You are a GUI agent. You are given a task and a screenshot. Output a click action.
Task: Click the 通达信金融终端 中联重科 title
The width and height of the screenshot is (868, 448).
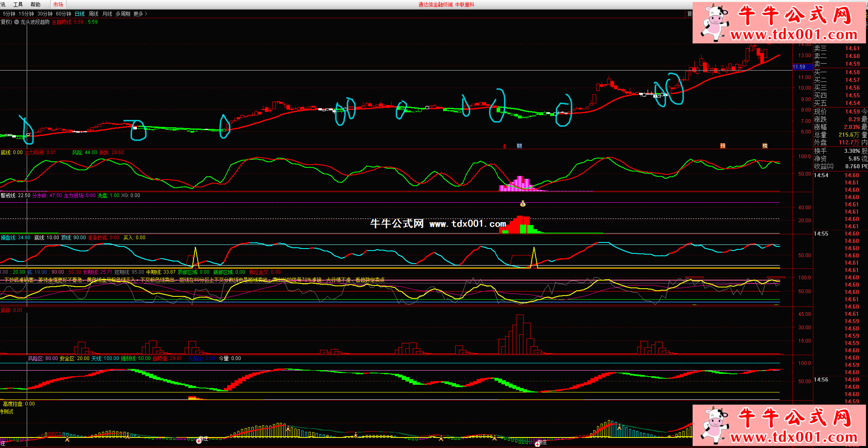(x=446, y=4)
